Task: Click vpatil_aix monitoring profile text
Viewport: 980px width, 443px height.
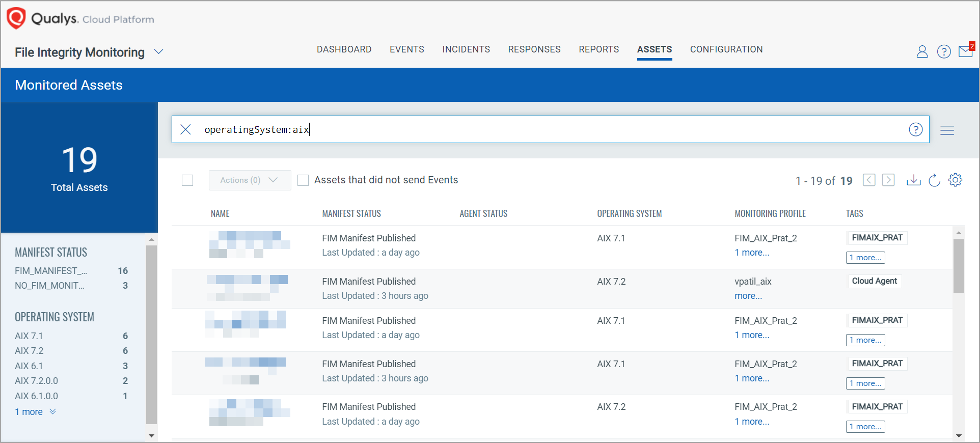Action: coord(753,282)
